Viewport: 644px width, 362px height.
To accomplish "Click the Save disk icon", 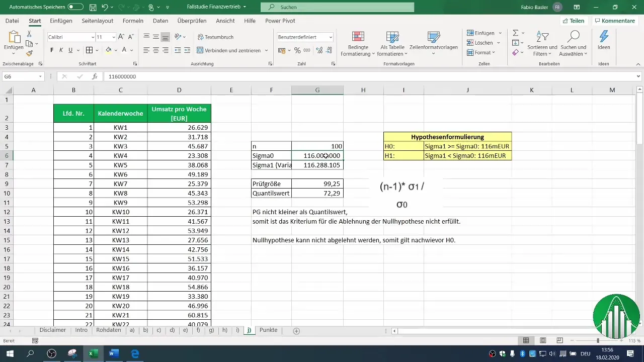I will pos(93,7).
